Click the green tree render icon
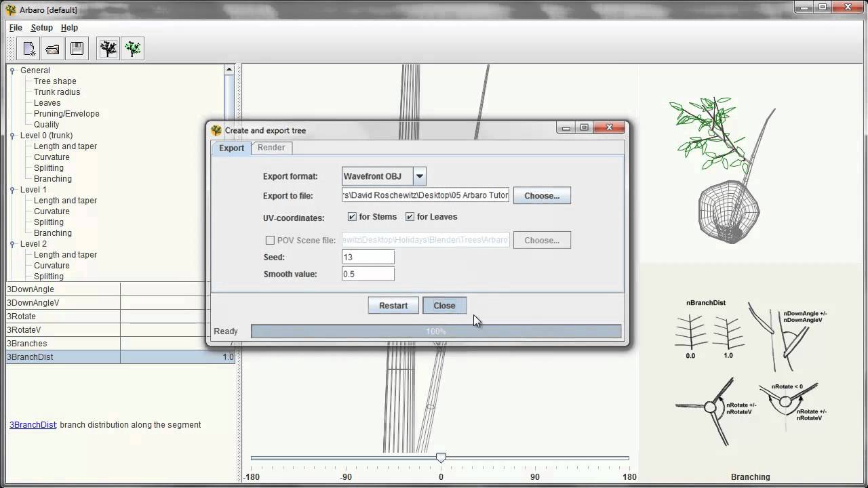The image size is (868, 488). [132, 49]
